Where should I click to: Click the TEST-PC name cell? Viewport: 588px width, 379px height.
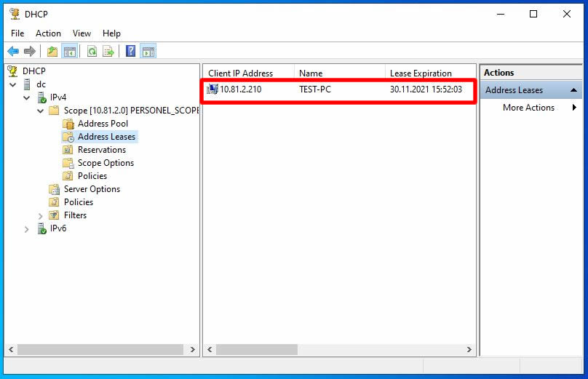tap(315, 89)
